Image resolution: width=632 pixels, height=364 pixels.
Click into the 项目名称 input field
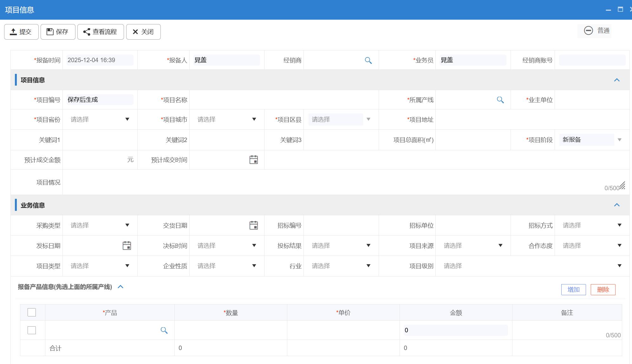pyautogui.click(x=284, y=100)
